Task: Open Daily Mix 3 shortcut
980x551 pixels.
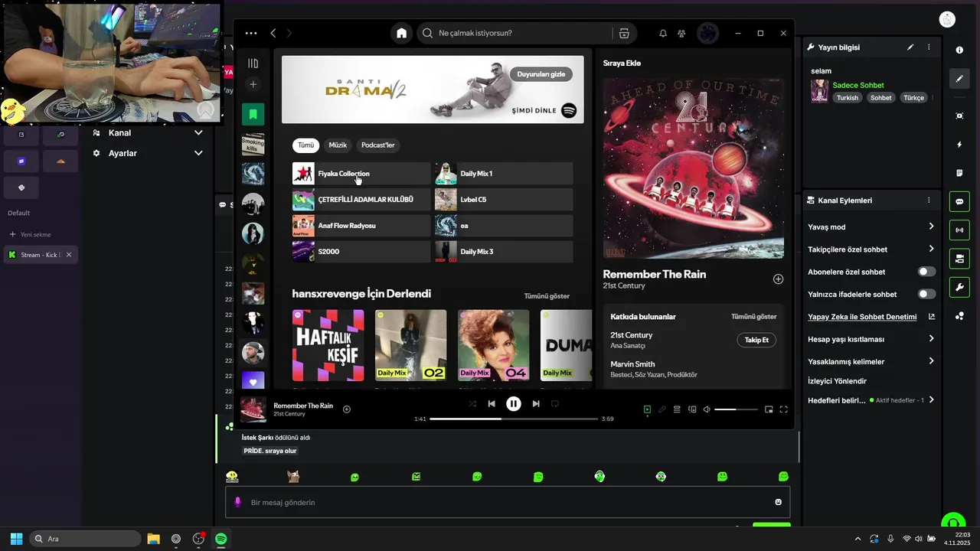Action: (x=504, y=252)
